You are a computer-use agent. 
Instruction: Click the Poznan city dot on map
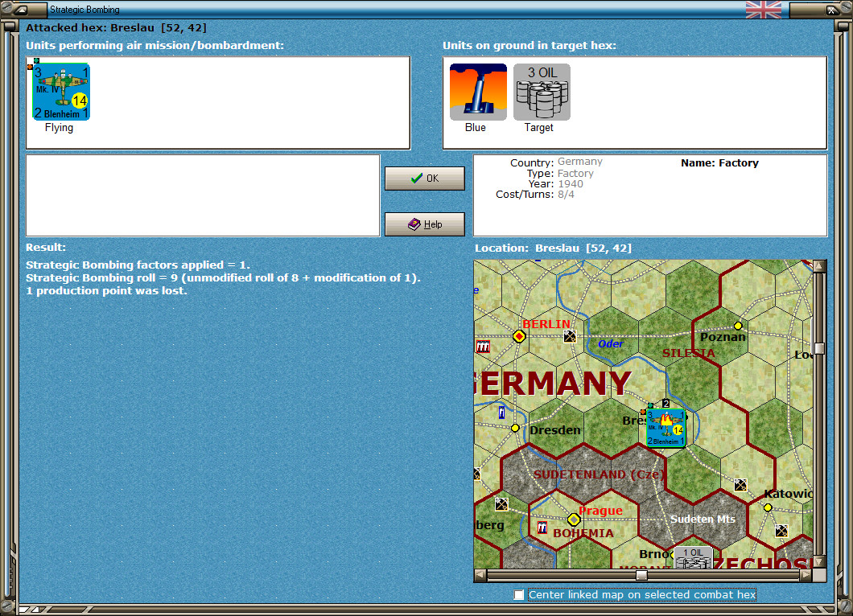pos(738,326)
